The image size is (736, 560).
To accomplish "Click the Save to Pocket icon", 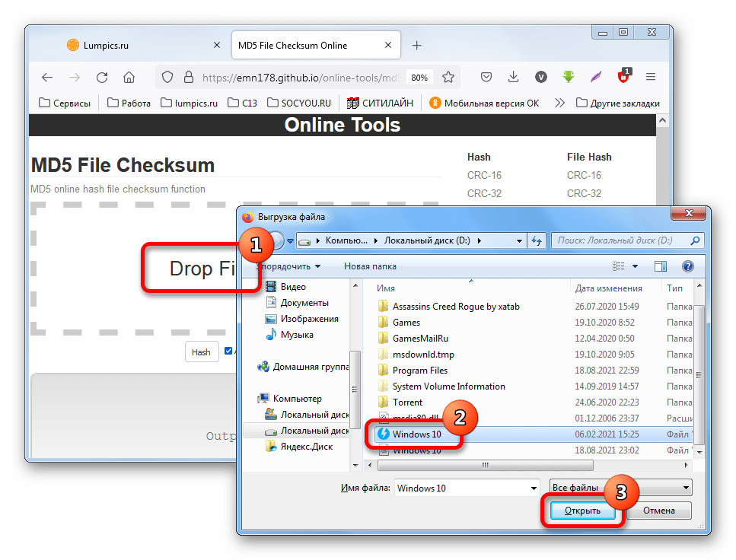I will (486, 77).
